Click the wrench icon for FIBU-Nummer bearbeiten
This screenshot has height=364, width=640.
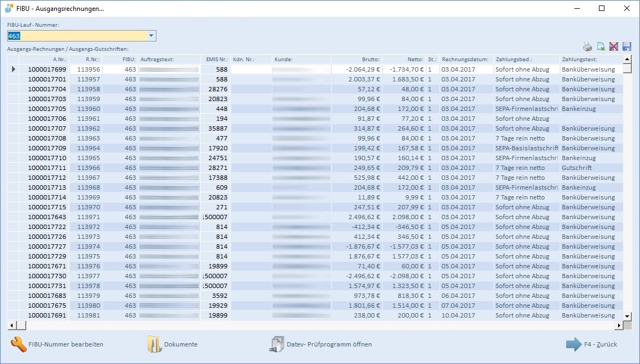(x=19, y=344)
